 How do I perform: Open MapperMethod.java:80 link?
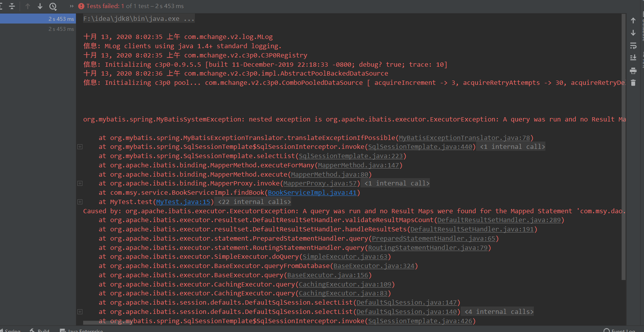click(329, 174)
